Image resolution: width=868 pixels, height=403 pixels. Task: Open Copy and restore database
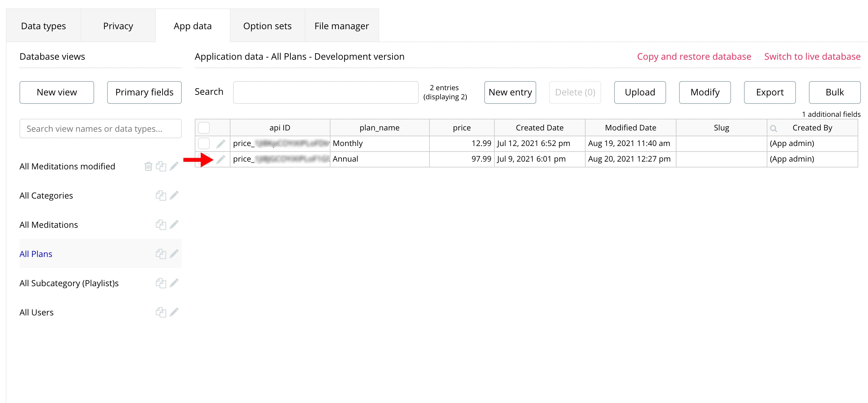(x=694, y=56)
